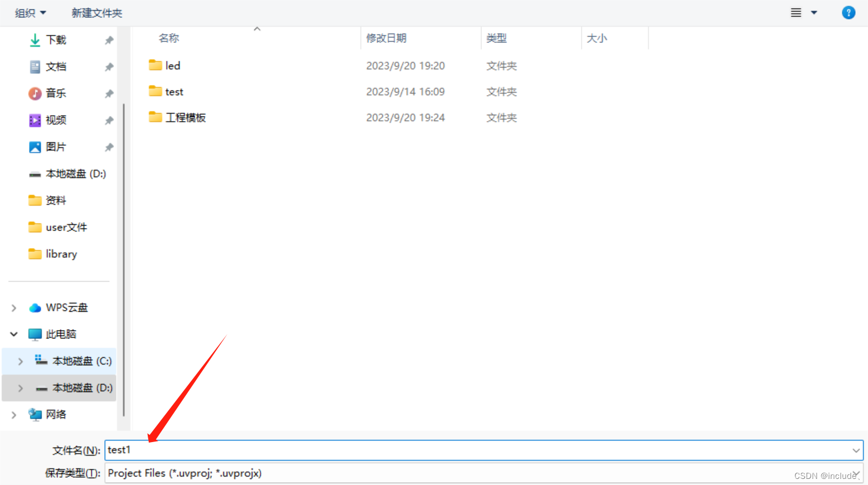Open the 组织 menu
Screen dimensions: 868x485
pos(30,13)
